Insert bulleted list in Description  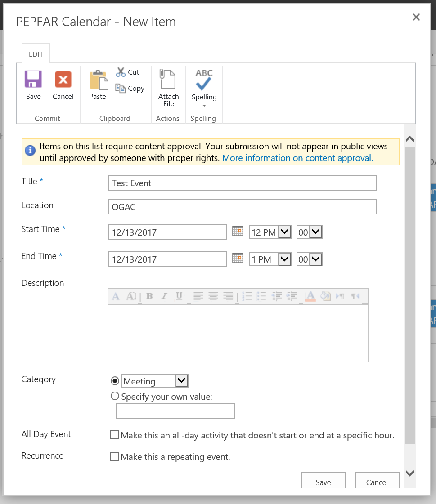[261, 296]
